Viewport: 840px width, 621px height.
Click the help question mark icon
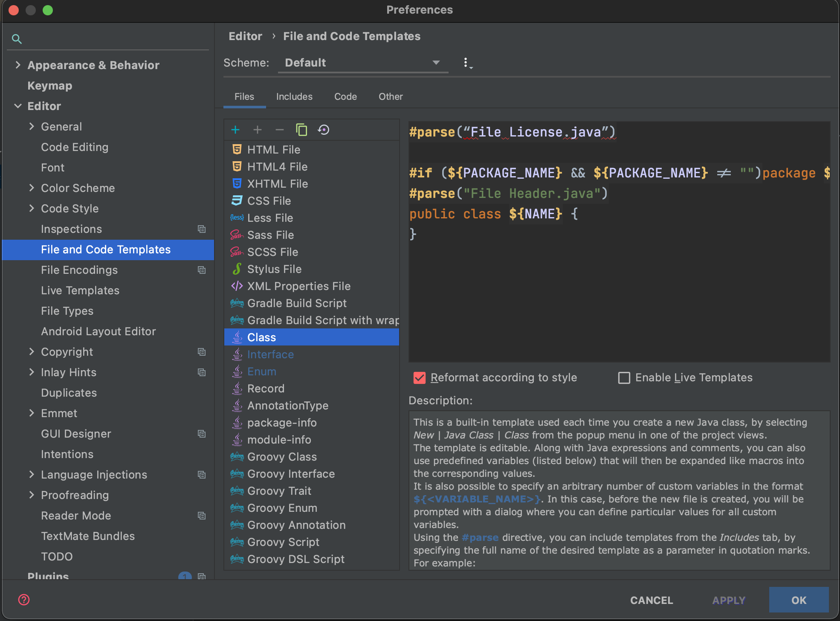pos(24,600)
